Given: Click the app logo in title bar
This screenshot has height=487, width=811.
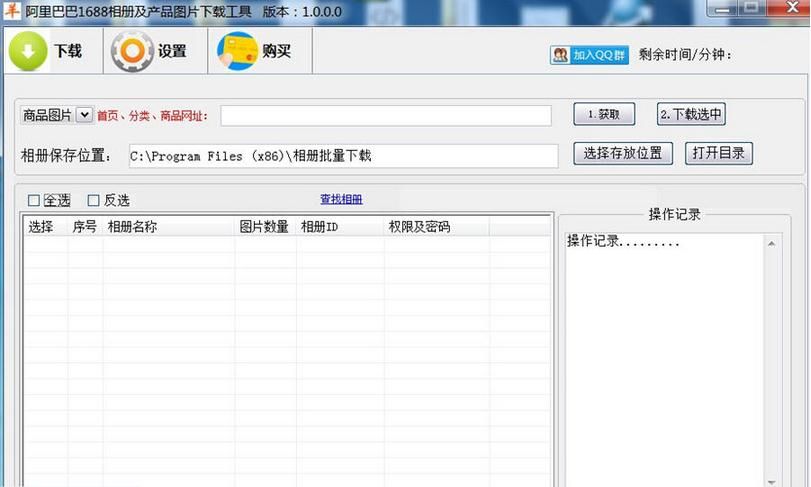Looking at the screenshot, I should click(11, 10).
